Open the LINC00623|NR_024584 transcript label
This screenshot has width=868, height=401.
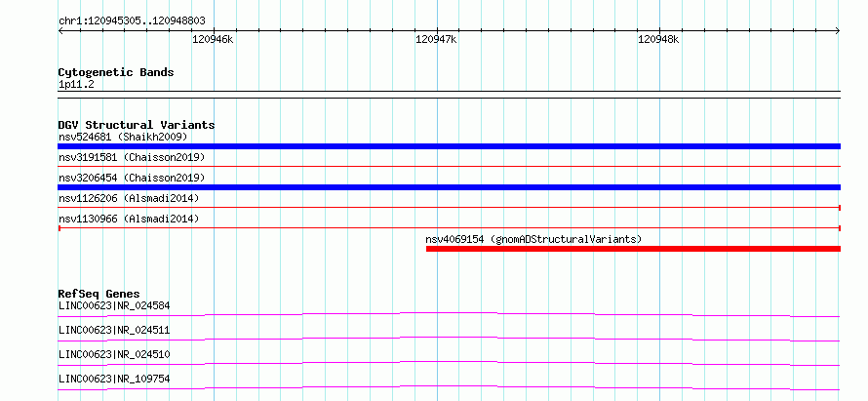[114, 305]
